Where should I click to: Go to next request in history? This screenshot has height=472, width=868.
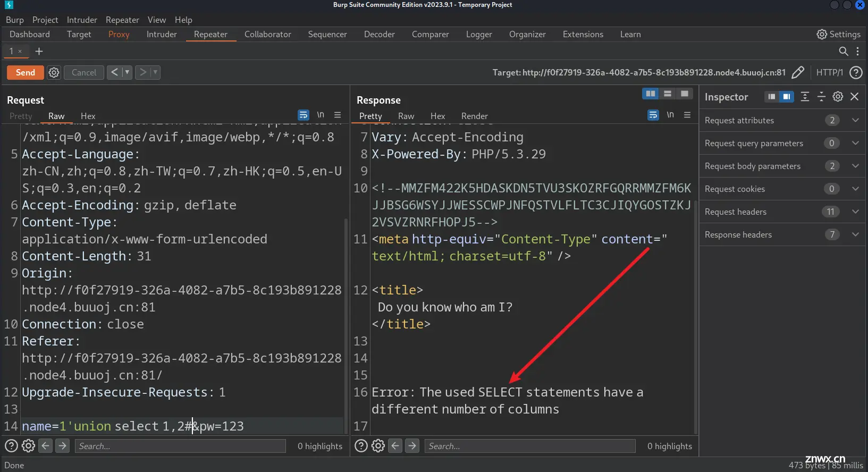[142, 72]
